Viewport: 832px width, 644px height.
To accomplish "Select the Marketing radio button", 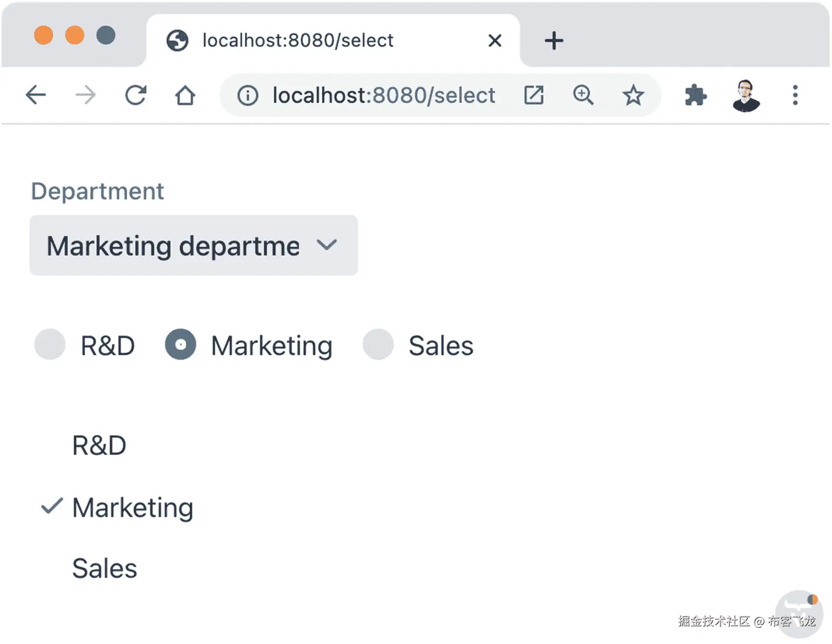I will coord(180,344).
